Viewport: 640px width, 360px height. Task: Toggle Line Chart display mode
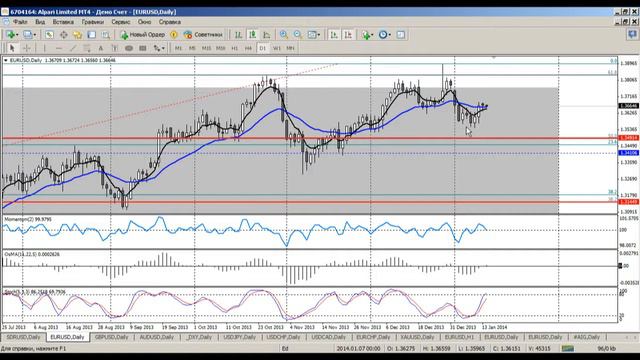pos(267,35)
